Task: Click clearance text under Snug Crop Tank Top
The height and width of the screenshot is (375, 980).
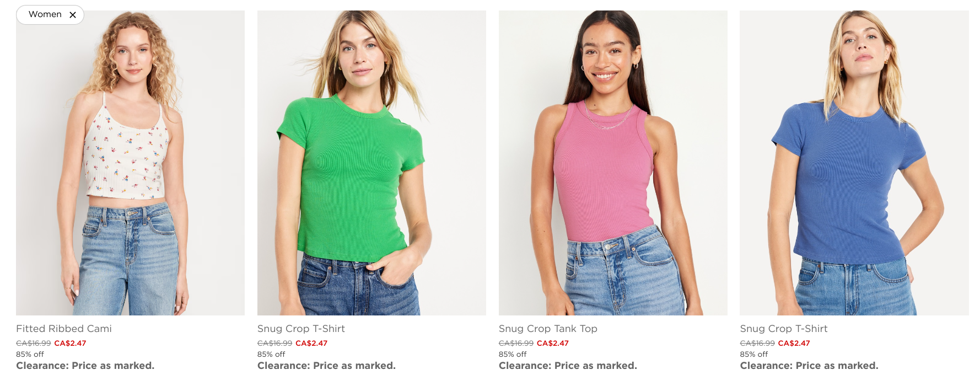Action: [x=568, y=366]
